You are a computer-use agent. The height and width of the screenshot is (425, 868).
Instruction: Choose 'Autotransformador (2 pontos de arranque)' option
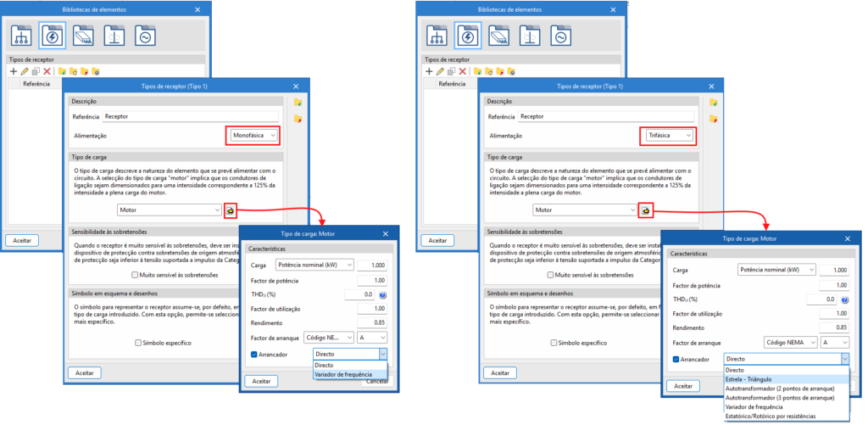click(x=786, y=389)
